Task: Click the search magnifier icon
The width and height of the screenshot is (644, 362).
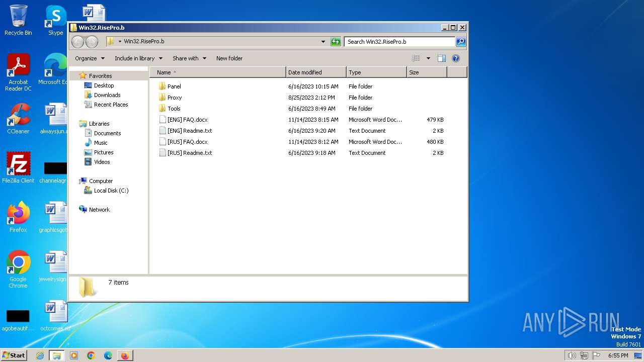Action: tap(460, 42)
